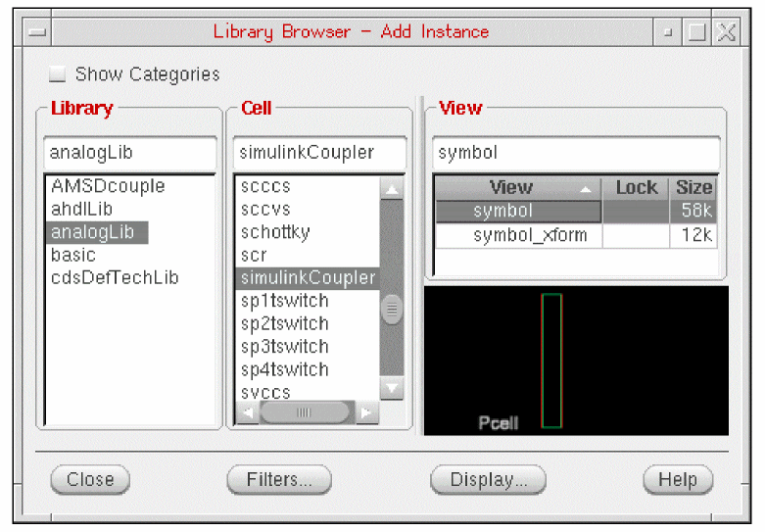
Task: Select the symbol_xform view row
Action: click(x=576, y=235)
